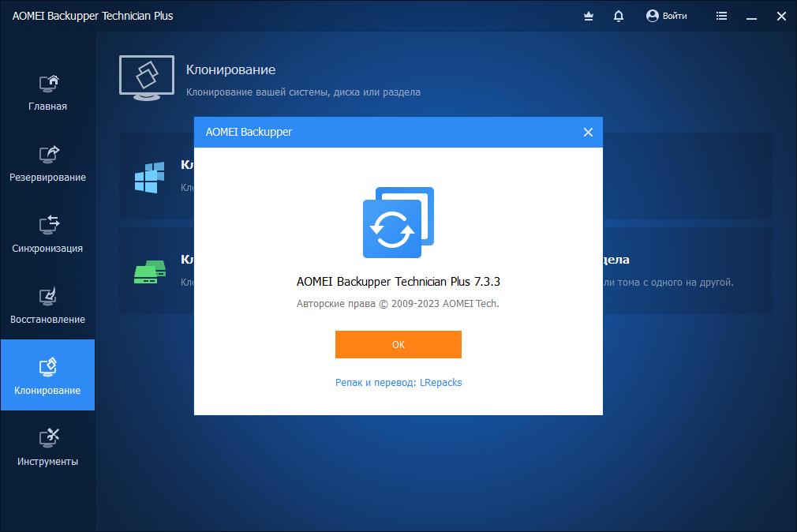The image size is (797, 532).
Task: Click the green disk clone icon
Action: (149, 272)
